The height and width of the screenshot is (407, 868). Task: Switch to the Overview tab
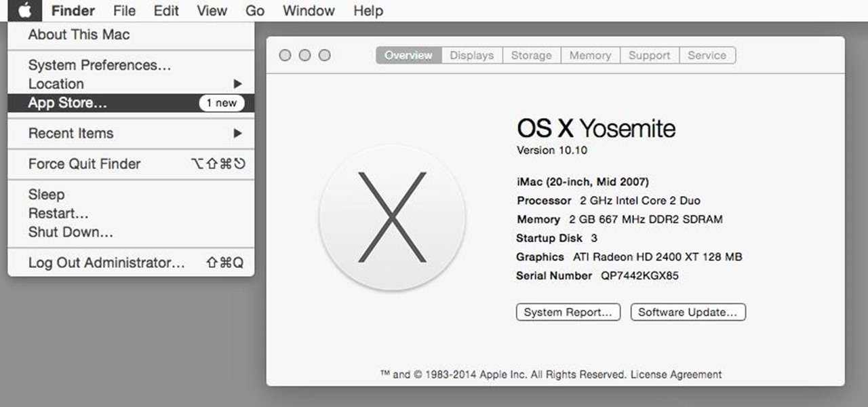pyautogui.click(x=408, y=56)
